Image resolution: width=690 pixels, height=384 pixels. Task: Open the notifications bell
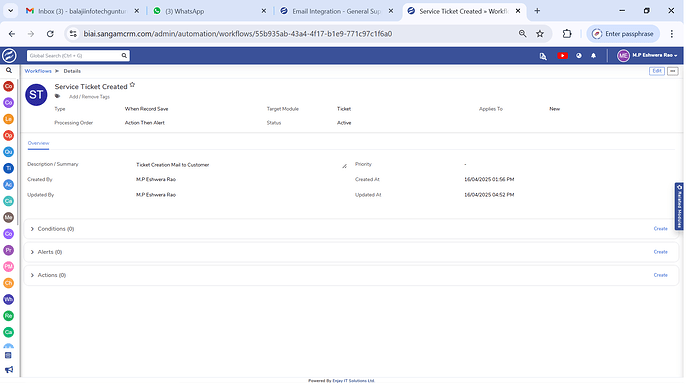coord(593,56)
